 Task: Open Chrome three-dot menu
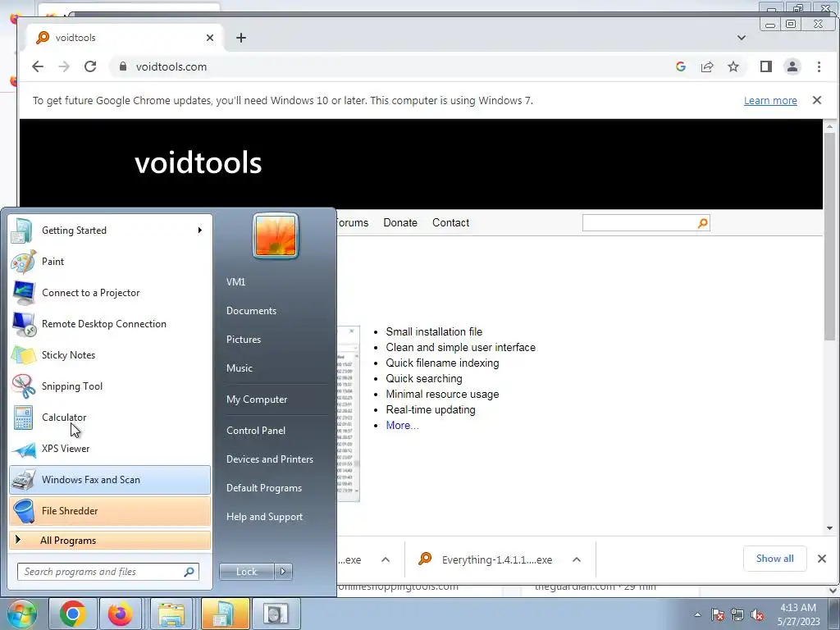(819, 66)
